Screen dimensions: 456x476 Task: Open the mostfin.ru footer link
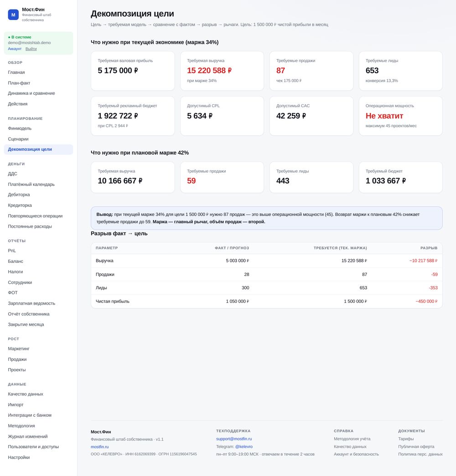click(100, 447)
